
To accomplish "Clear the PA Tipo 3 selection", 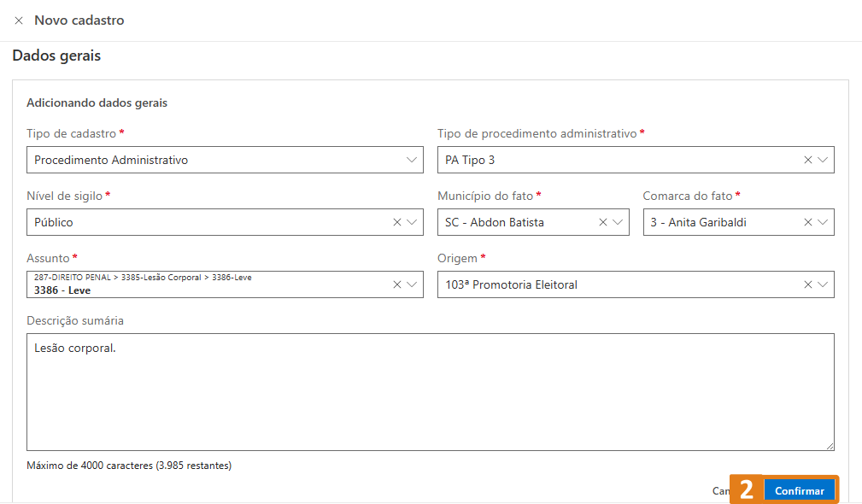I will [808, 160].
